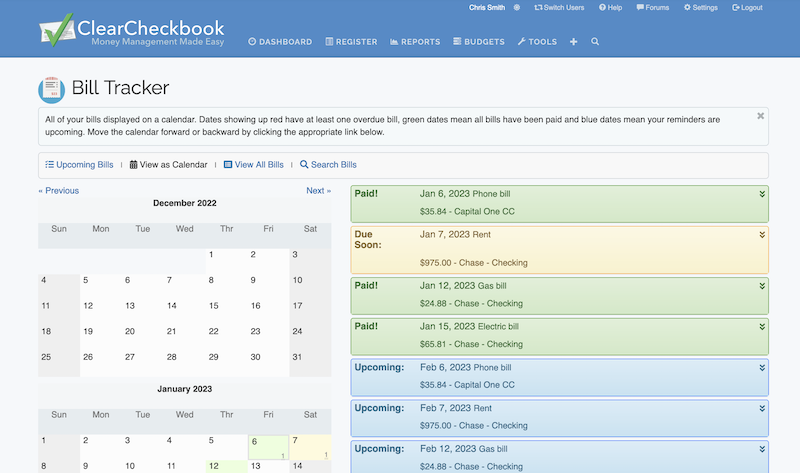This screenshot has height=473, width=800.
Task: Open the plus add-new icon in navigation
Action: pos(573,42)
